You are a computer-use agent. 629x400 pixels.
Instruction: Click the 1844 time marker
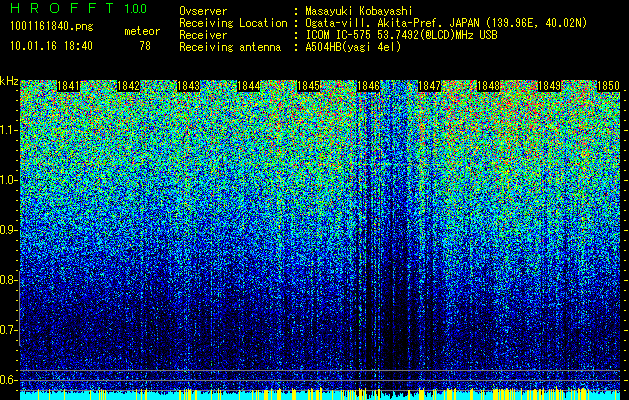click(x=249, y=86)
